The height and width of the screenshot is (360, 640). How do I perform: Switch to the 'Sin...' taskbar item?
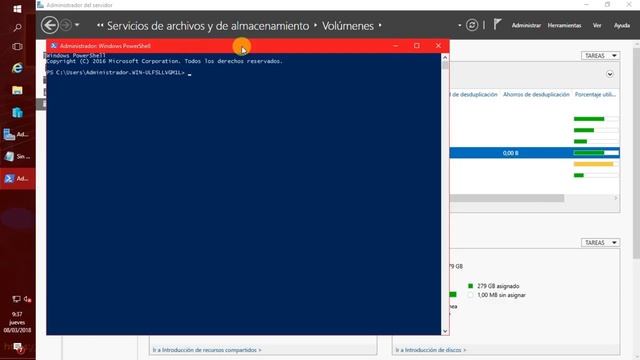point(17,156)
